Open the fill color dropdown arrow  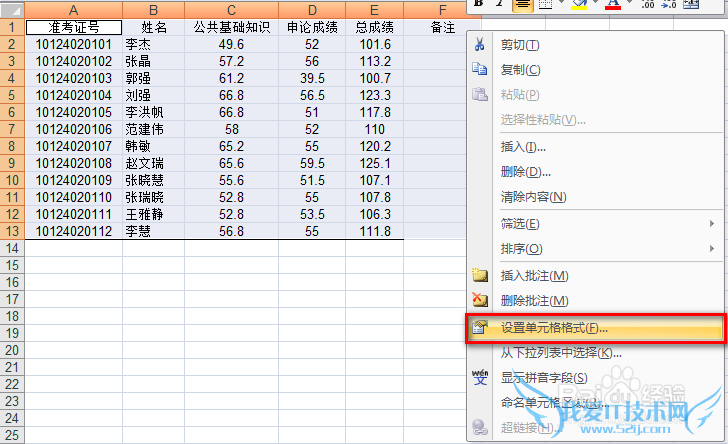point(595,3)
